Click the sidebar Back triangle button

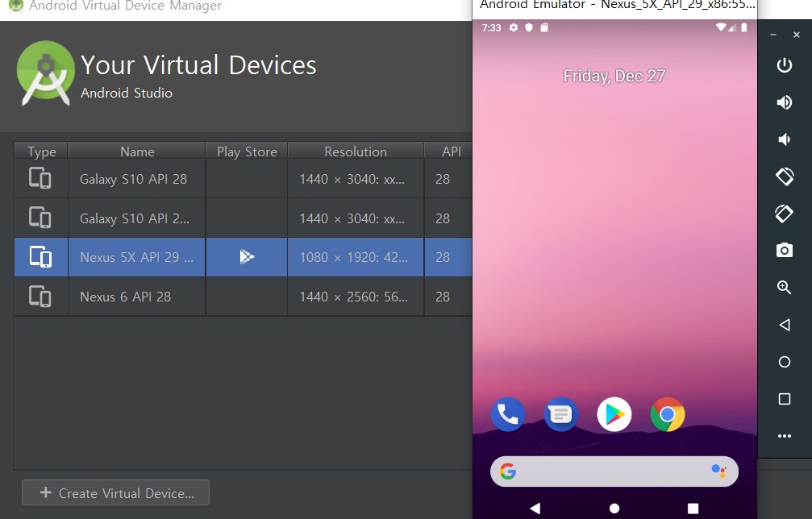click(784, 325)
